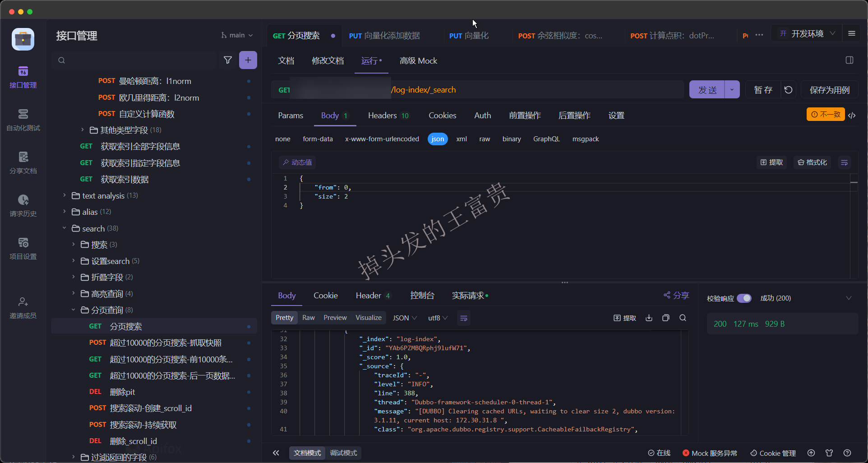
Task: Open the 高级 Mock tab
Action: tap(418, 61)
